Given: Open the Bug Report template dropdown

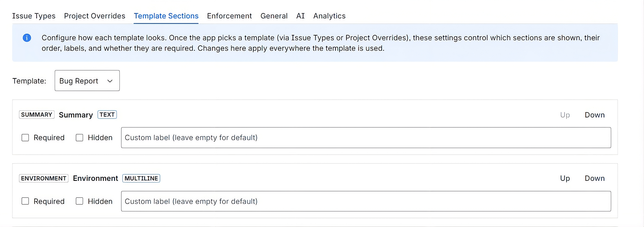Looking at the screenshot, I should [x=87, y=81].
